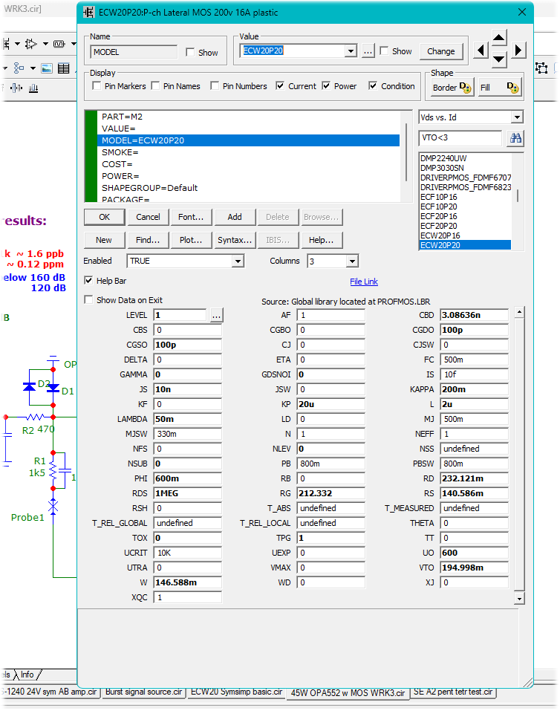
Task: Uncheck the Power display checkbox
Action: [326, 86]
